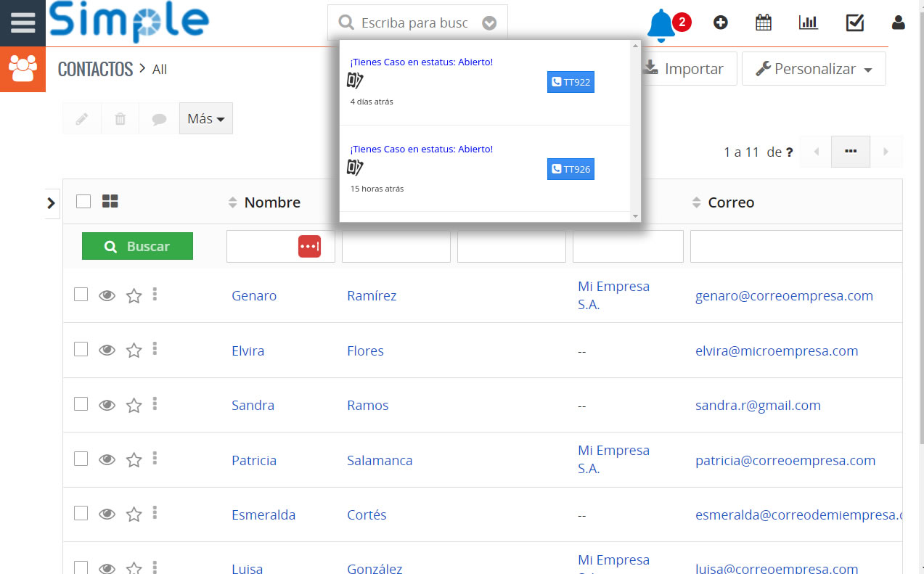This screenshot has width=924, height=574.
Task: Show total record count question mark
Action: pyautogui.click(x=789, y=152)
